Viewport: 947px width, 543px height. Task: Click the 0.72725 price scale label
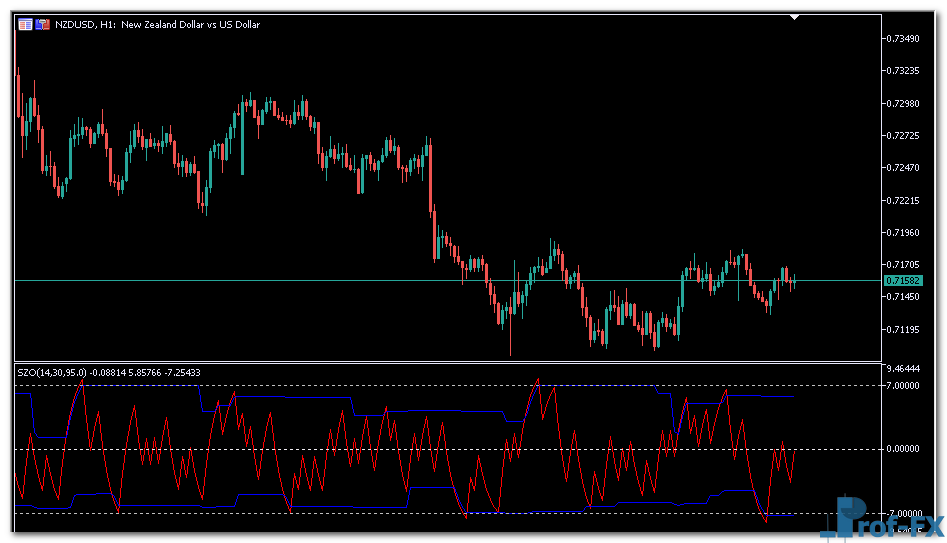pos(904,136)
